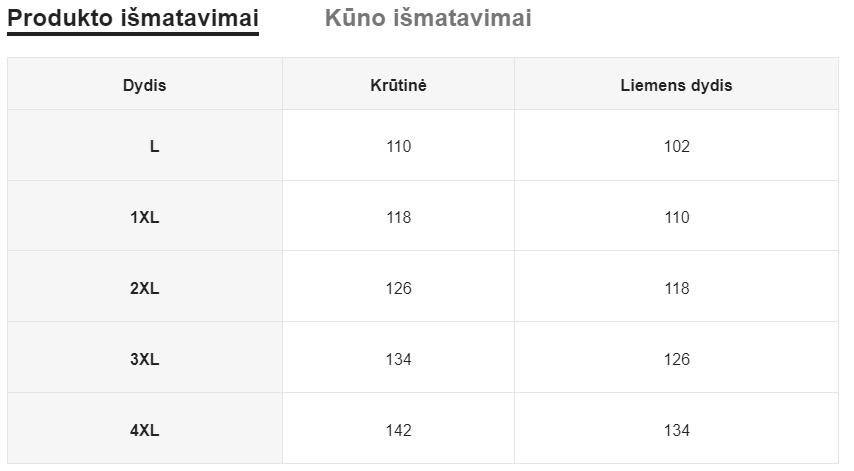The width and height of the screenshot is (854, 471).
Task: Click waist value 126 in 3XL row
Action: [x=677, y=359]
